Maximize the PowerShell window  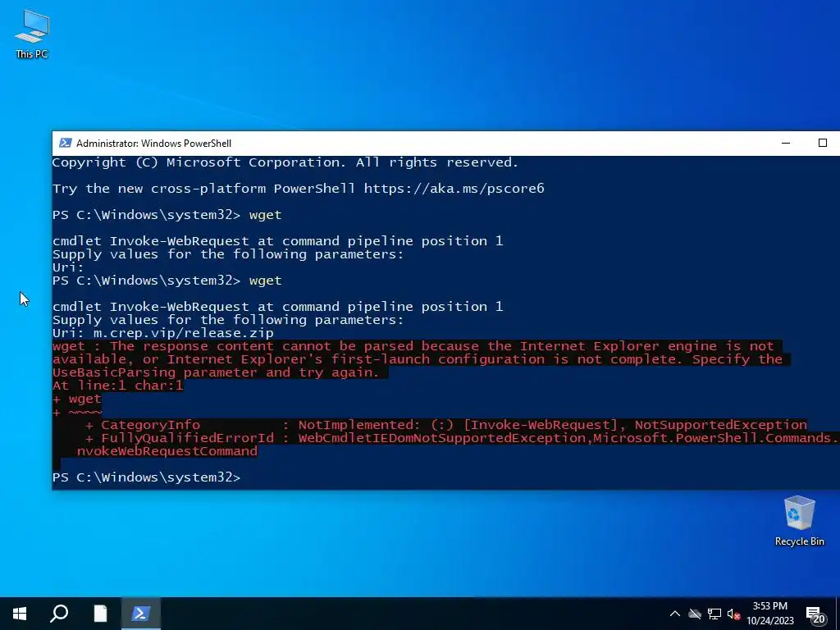[x=822, y=143]
